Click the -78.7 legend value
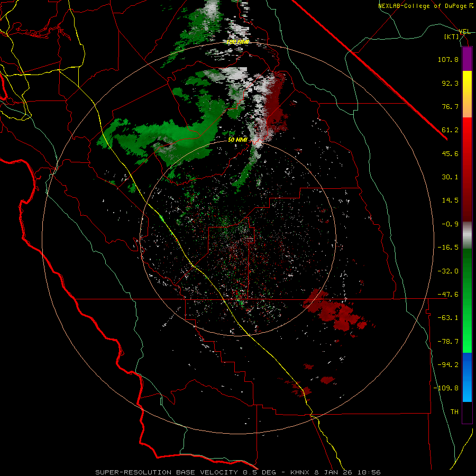 tap(448, 342)
